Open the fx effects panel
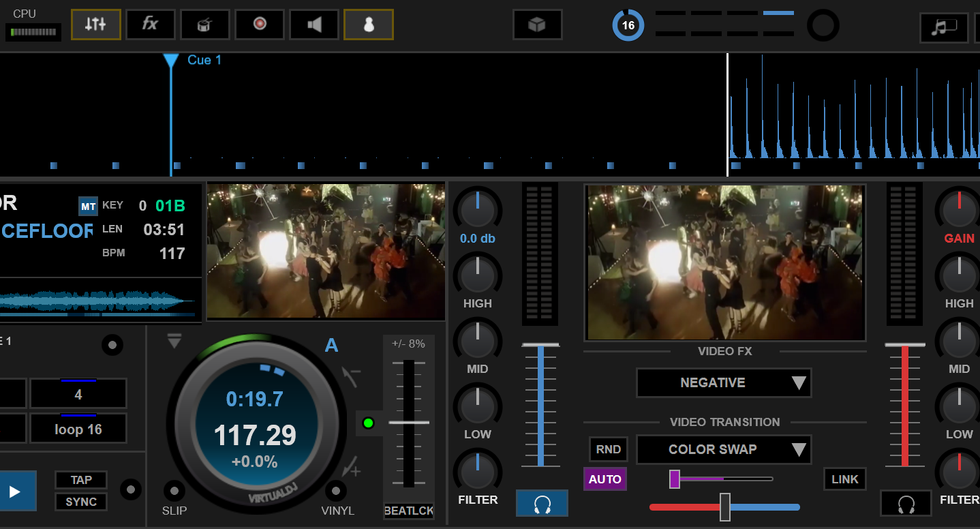This screenshot has height=529, width=980. pyautogui.click(x=151, y=25)
